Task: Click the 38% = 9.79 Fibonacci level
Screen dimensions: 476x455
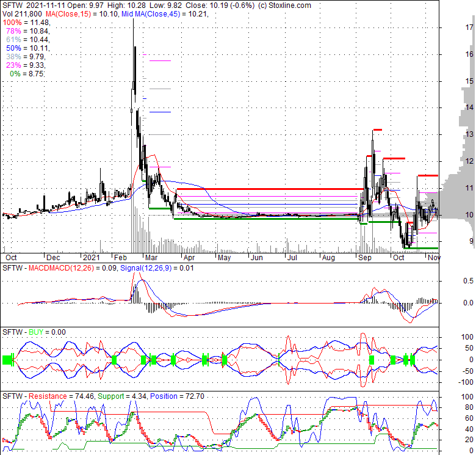Action: [x=26, y=57]
